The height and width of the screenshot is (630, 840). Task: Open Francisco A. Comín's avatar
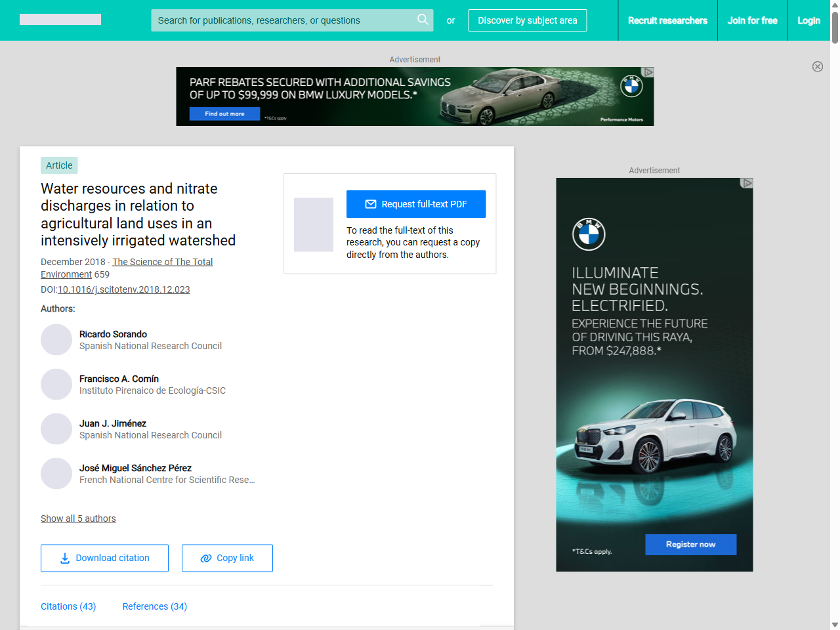(56, 385)
